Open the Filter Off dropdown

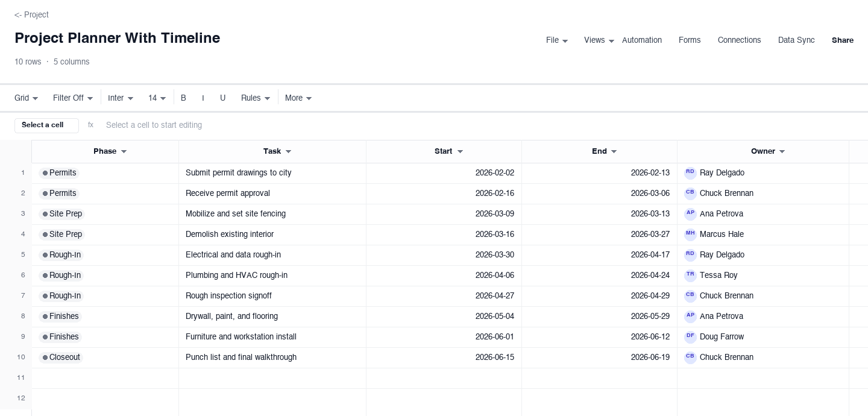(73, 98)
